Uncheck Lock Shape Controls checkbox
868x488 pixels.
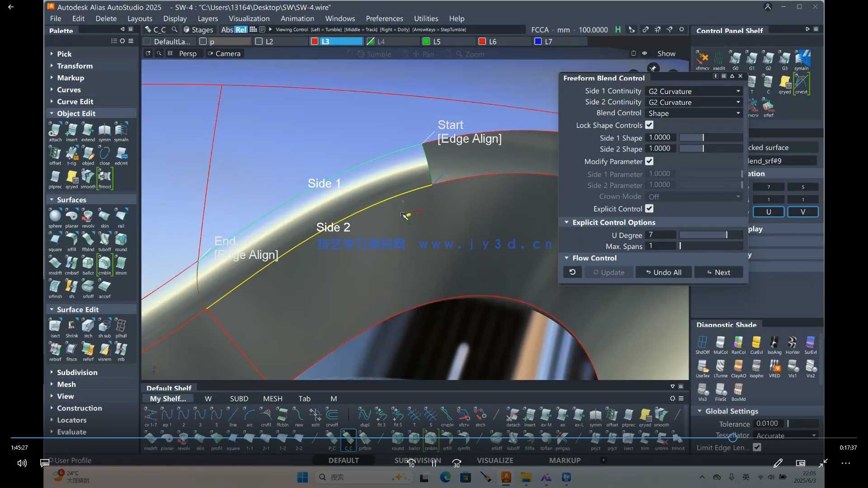pyautogui.click(x=649, y=125)
